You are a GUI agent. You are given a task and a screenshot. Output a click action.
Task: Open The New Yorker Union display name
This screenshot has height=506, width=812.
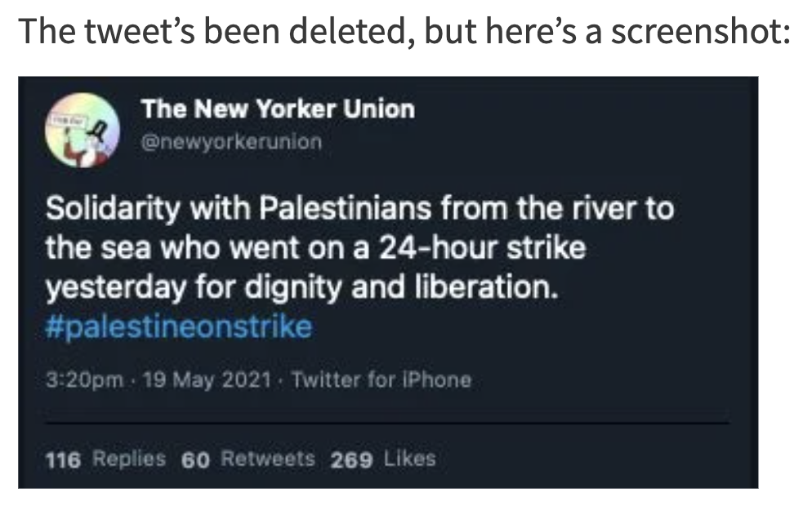point(278,109)
